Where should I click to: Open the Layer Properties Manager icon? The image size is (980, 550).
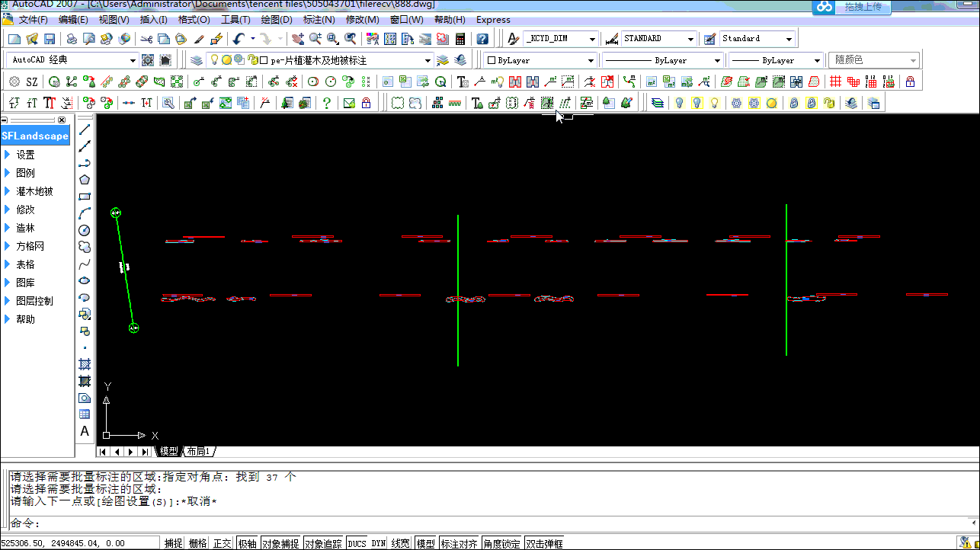pos(197,60)
